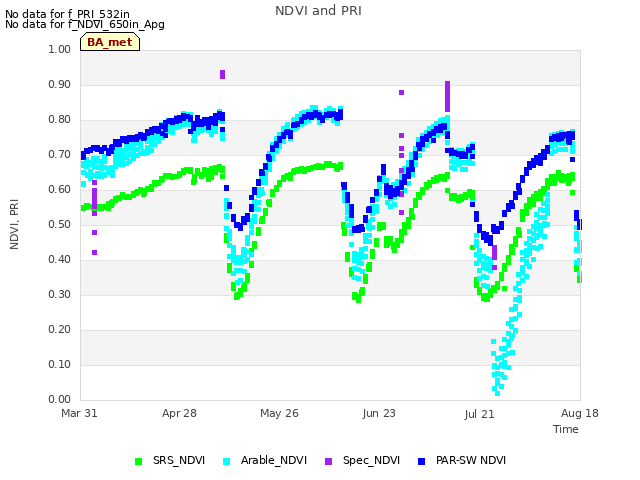Image resolution: width=640 pixels, height=480 pixels.
Task: Click the BA_met annotation label
Action: coord(110,42)
